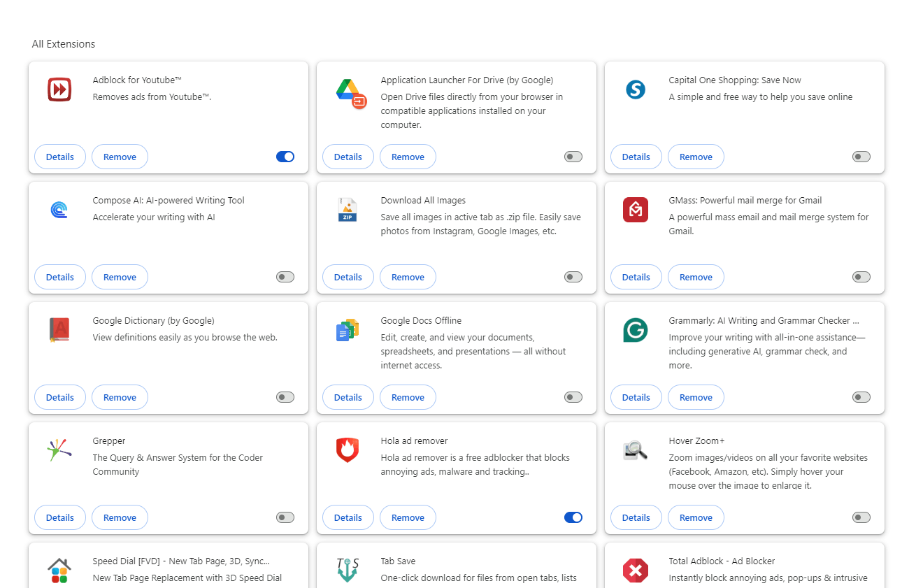
Task: Open Details for Hover Zoom+
Action: [x=636, y=517]
